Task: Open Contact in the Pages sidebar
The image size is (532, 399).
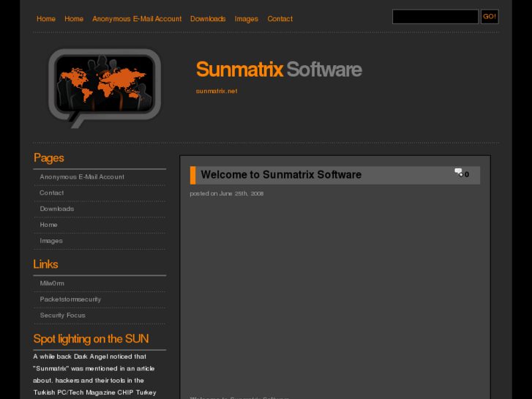Action: pyautogui.click(x=51, y=193)
